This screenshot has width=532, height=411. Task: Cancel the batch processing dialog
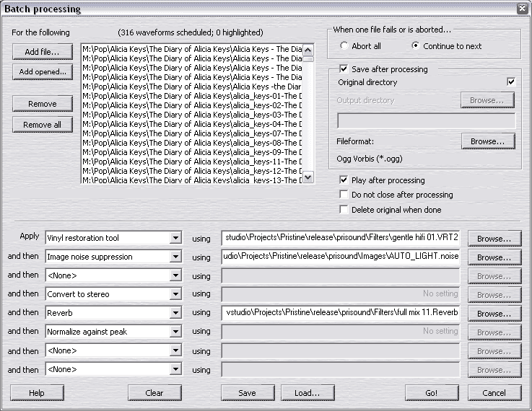click(x=494, y=393)
